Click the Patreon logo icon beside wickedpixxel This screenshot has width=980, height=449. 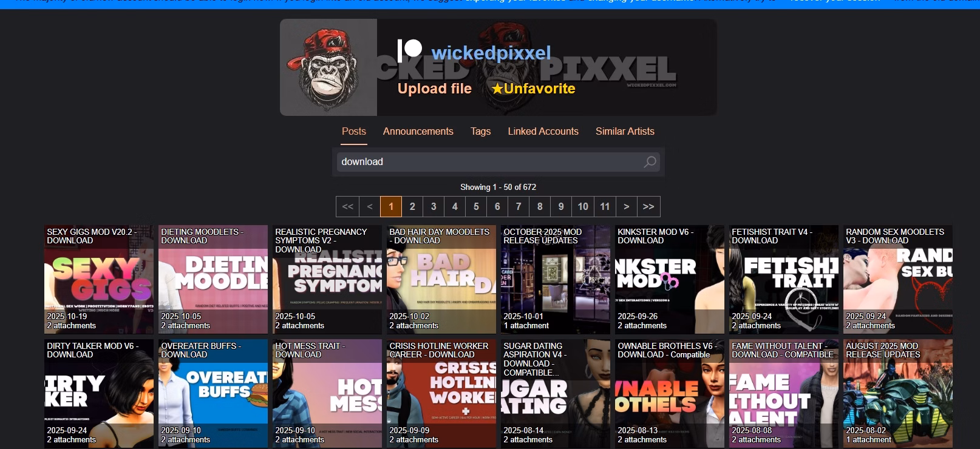[x=409, y=51]
